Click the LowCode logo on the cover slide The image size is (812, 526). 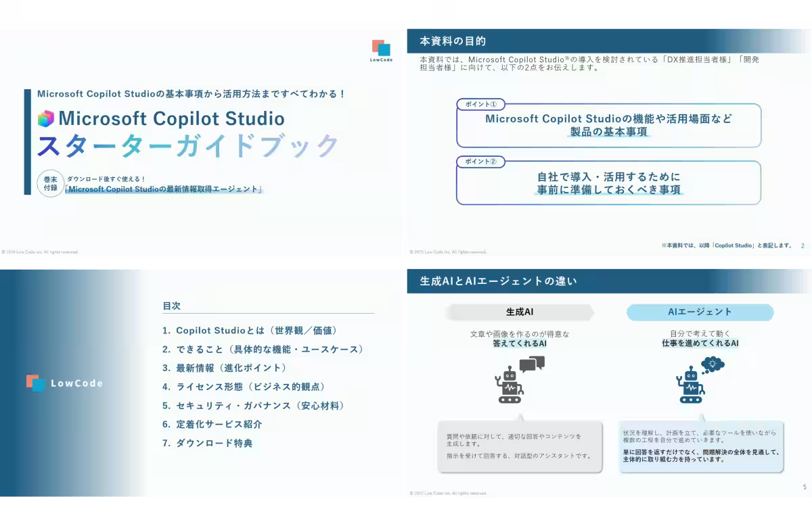point(381,51)
